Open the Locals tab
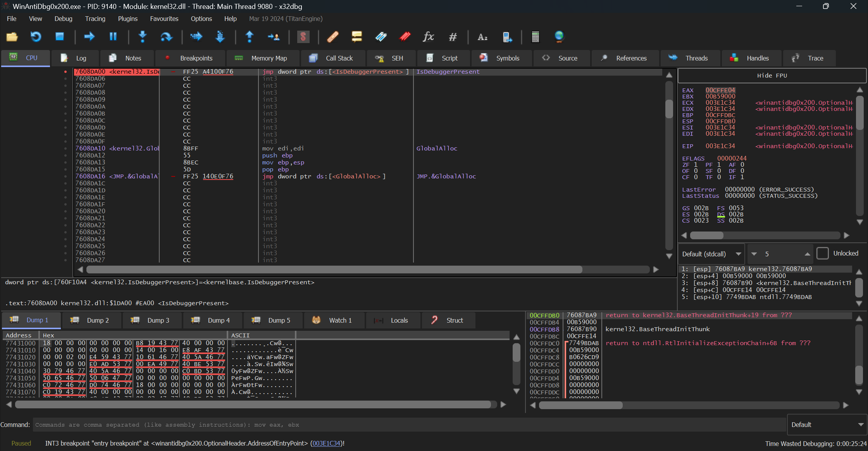Image resolution: width=868 pixels, height=451 pixels. [393, 320]
